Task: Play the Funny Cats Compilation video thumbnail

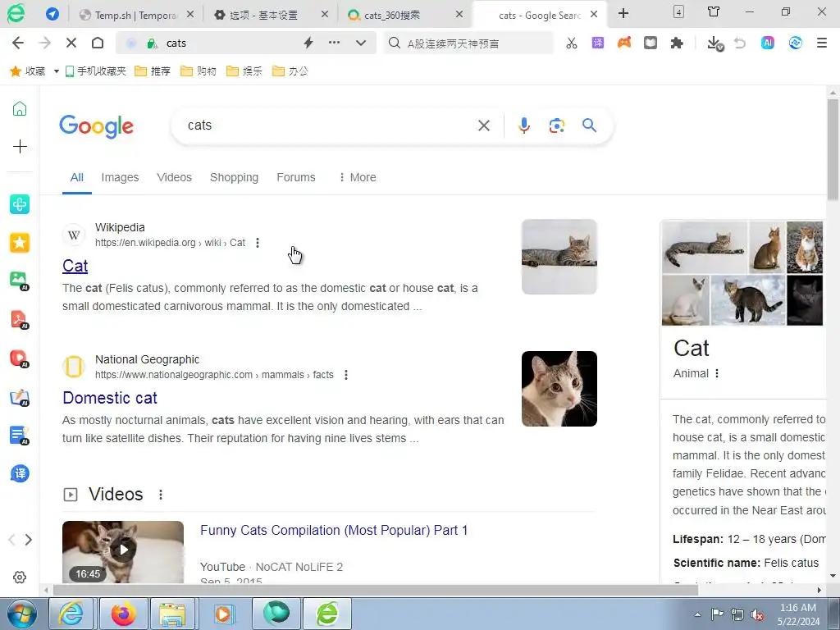Action: click(x=123, y=551)
